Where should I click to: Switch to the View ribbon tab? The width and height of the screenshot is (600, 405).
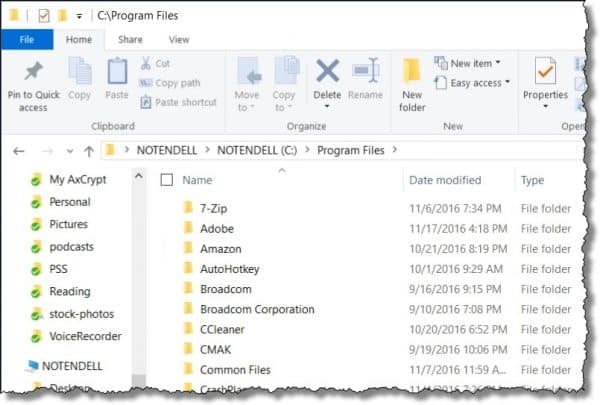(179, 39)
